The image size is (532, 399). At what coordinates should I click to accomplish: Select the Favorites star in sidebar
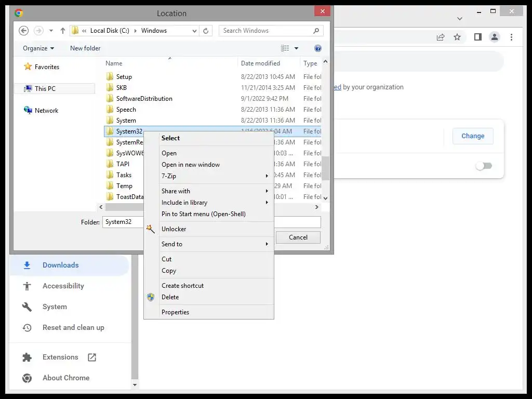[x=28, y=66]
